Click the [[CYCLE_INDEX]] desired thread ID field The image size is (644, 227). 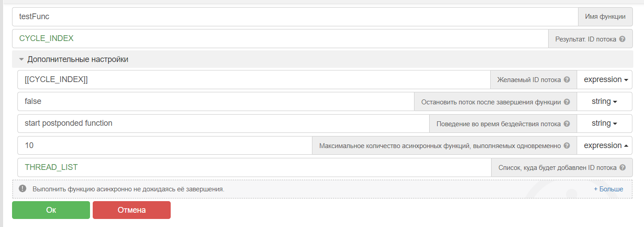(254, 80)
